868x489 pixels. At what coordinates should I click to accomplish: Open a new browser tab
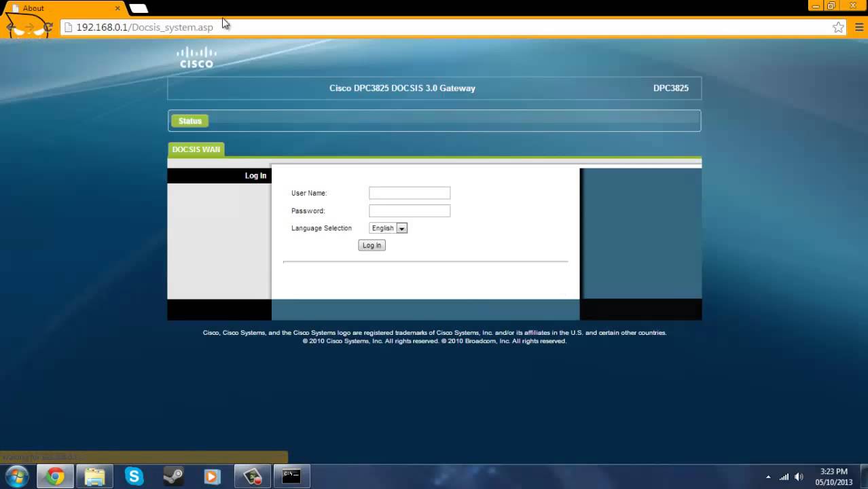139,8
